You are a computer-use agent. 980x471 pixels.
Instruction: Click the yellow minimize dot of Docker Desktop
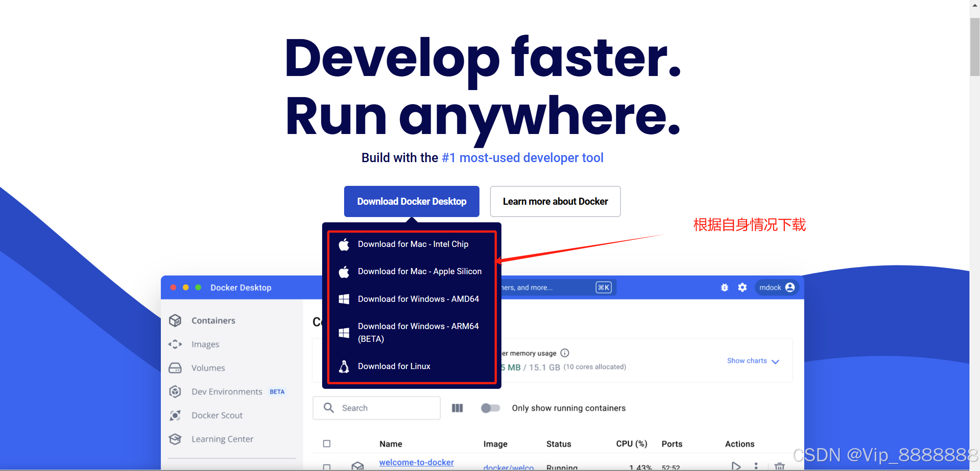pos(186,287)
